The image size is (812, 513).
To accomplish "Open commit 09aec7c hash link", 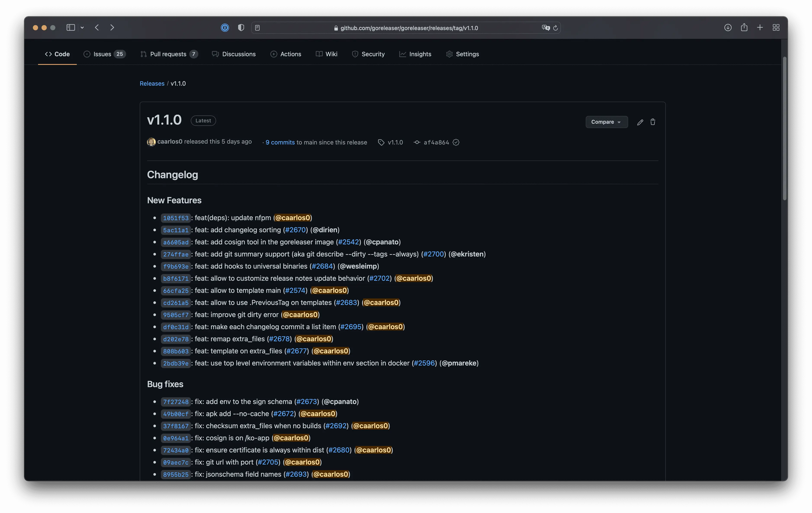I will tap(176, 463).
